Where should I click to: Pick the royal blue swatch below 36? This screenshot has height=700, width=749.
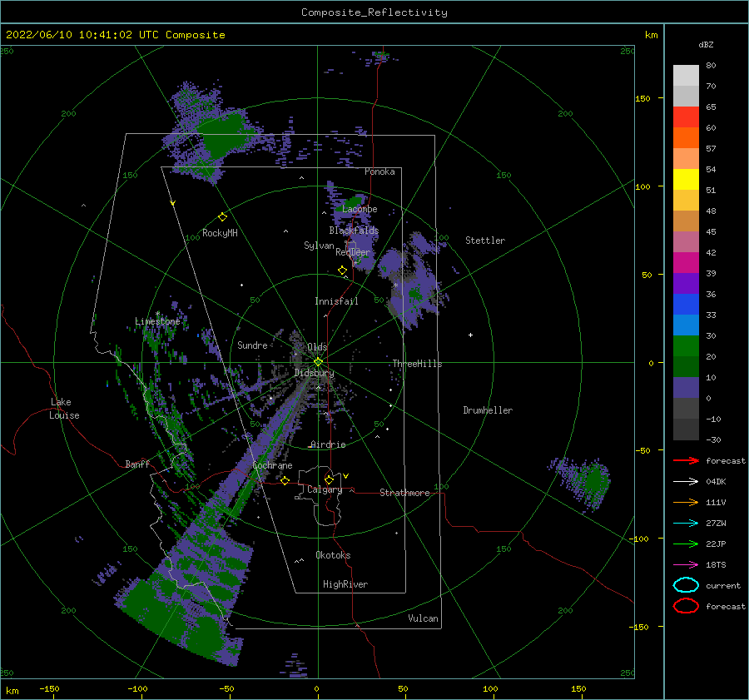686,304
